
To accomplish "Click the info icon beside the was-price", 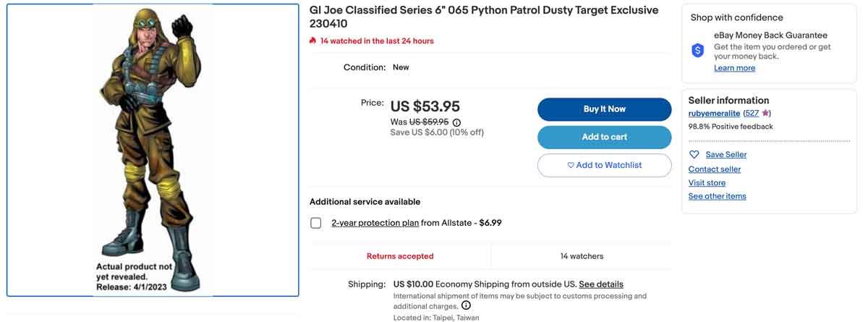I will pos(456,122).
